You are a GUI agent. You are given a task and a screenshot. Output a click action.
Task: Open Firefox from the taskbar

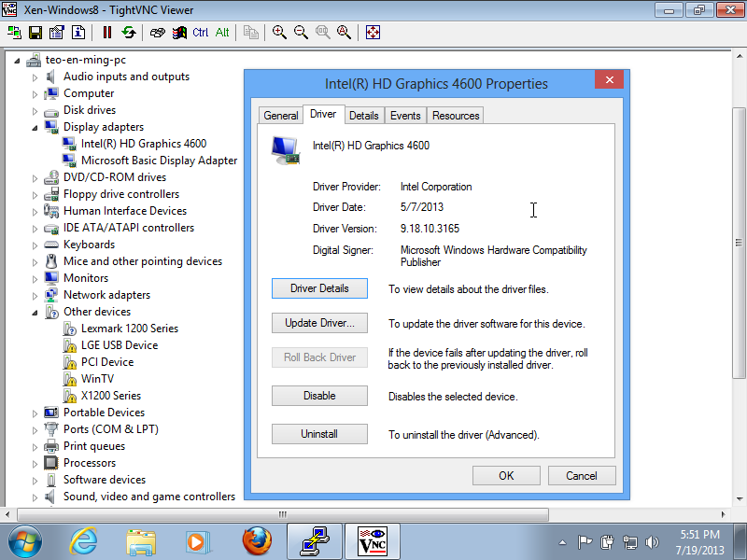click(256, 540)
